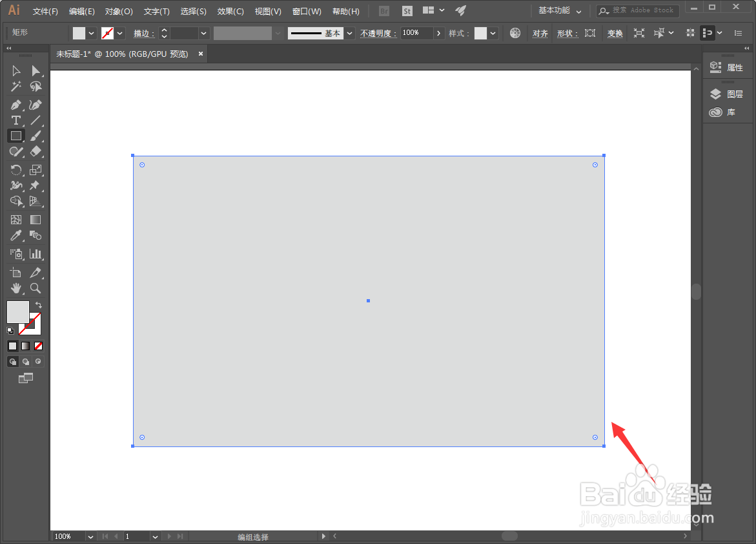
Task: Click the 变换 transform button
Action: (615, 34)
